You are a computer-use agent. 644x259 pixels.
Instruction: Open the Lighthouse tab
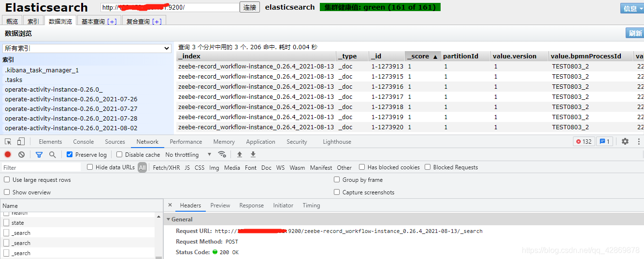point(337,141)
